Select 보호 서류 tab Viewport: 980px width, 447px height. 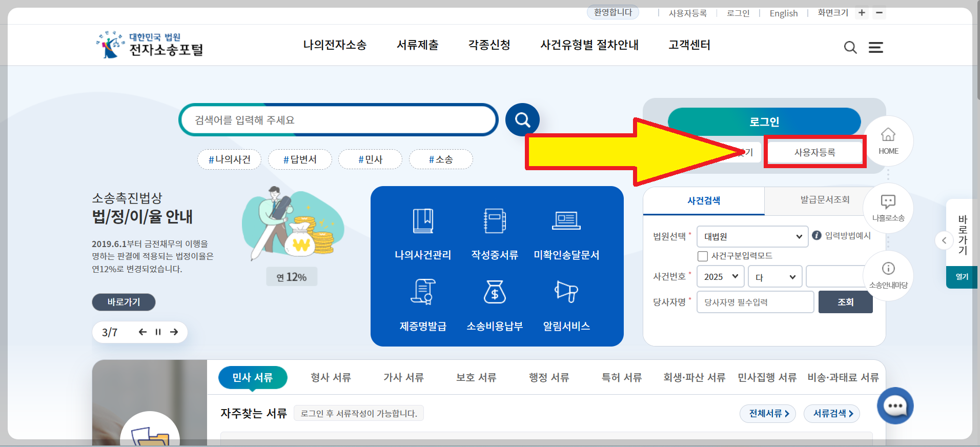click(x=476, y=378)
